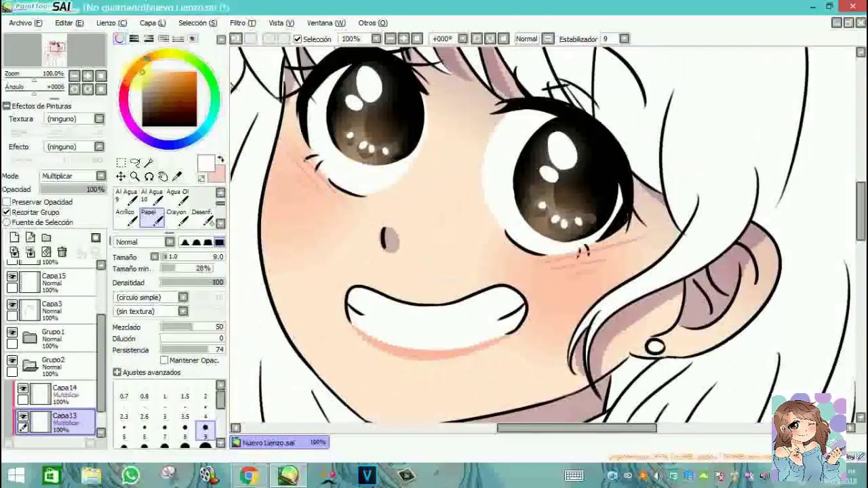The width and height of the screenshot is (868, 488).
Task: Select the move tool
Action: (121, 177)
